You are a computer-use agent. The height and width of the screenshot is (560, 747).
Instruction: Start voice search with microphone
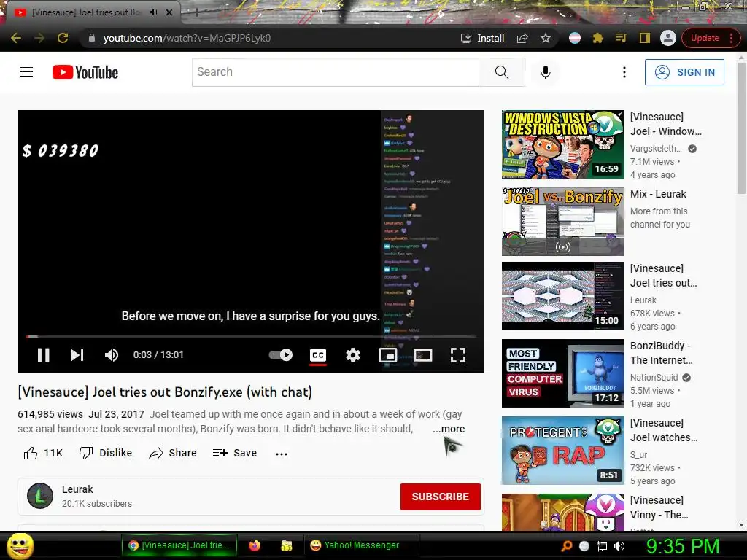[x=546, y=72]
